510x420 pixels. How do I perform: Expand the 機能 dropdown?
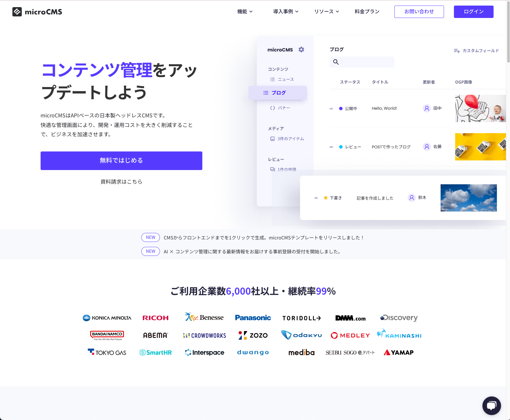coord(244,11)
